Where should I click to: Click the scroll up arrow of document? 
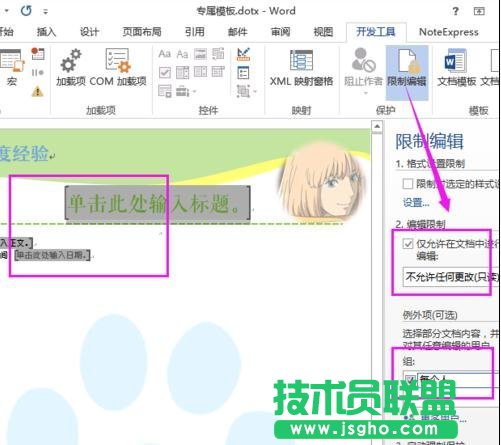377,127
